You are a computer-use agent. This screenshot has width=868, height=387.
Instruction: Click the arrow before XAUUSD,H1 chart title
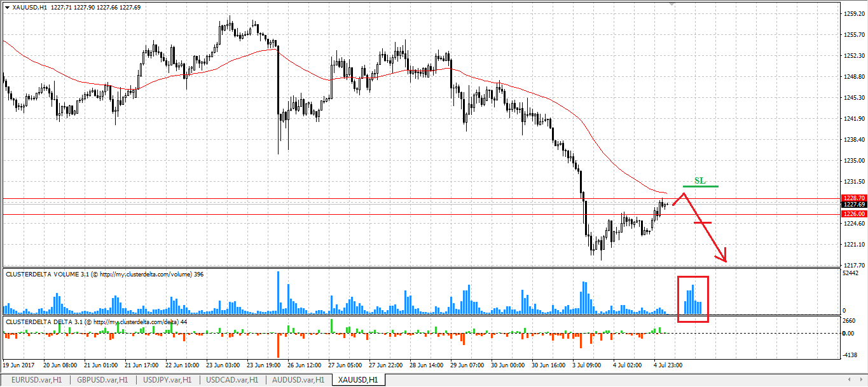(7, 7)
